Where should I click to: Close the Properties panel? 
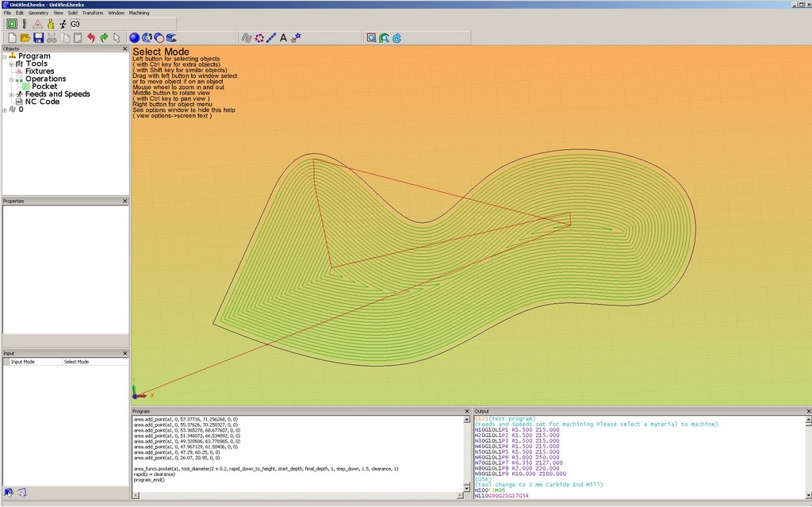pyautogui.click(x=124, y=202)
